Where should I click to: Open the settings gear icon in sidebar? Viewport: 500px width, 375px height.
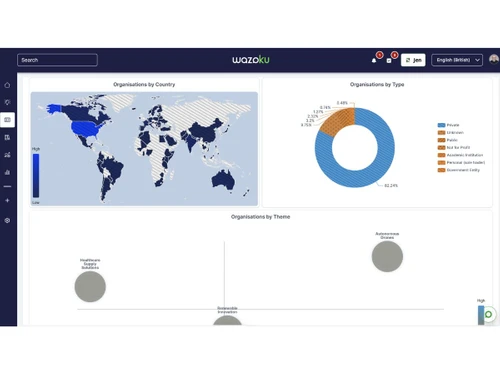7,220
